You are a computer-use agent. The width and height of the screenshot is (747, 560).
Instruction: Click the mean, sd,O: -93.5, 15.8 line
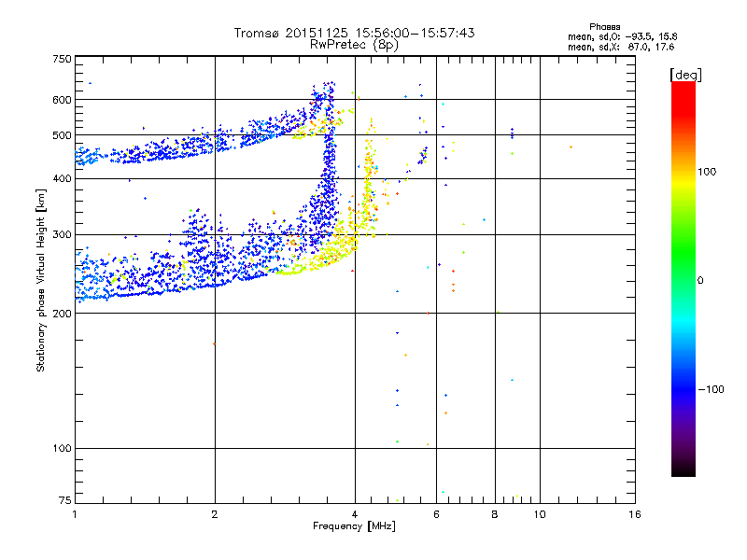coord(622,36)
